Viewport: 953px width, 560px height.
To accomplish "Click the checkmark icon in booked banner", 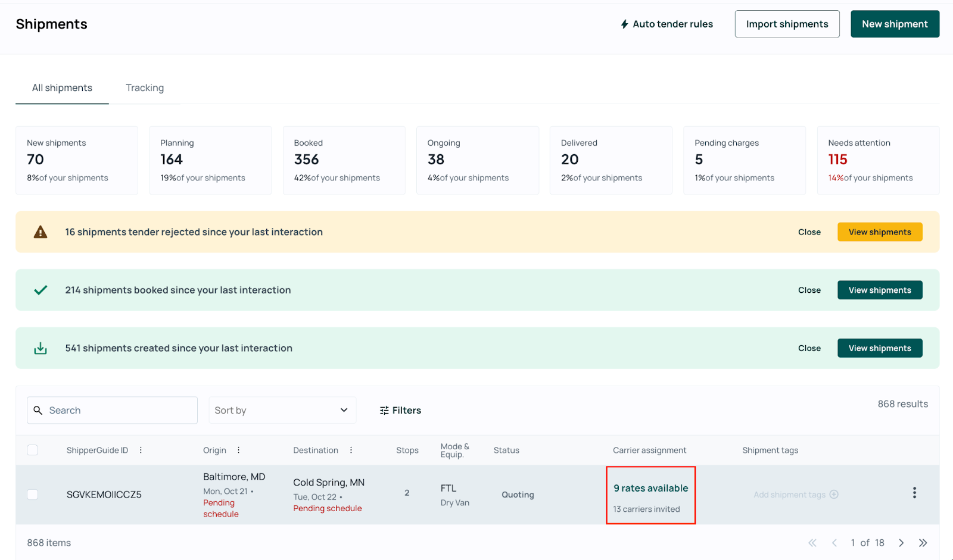I will tap(41, 290).
